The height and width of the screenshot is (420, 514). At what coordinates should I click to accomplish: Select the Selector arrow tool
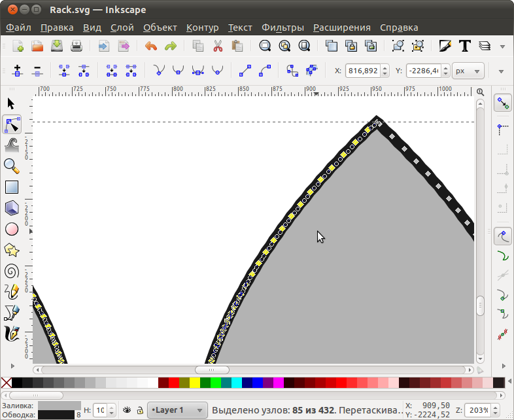coord(11,103)
